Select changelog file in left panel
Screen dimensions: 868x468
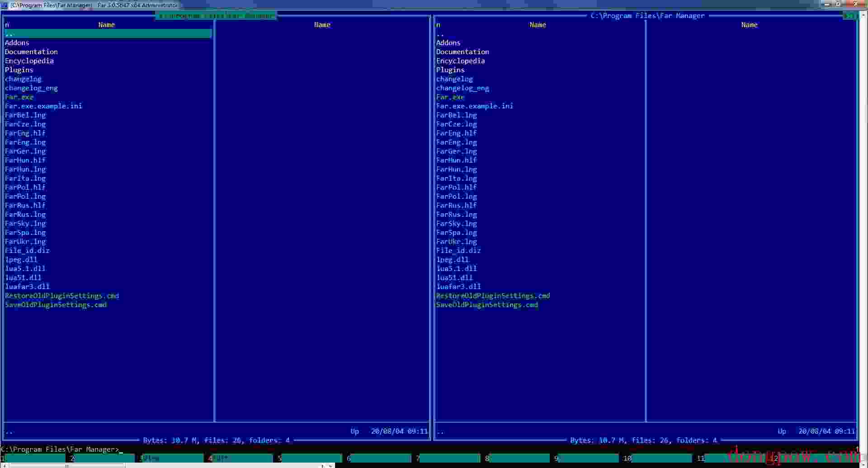point(23,79)
